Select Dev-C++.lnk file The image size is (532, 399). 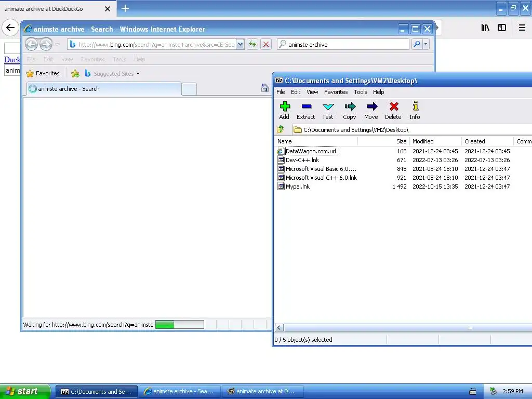click(x=302, y=160)
